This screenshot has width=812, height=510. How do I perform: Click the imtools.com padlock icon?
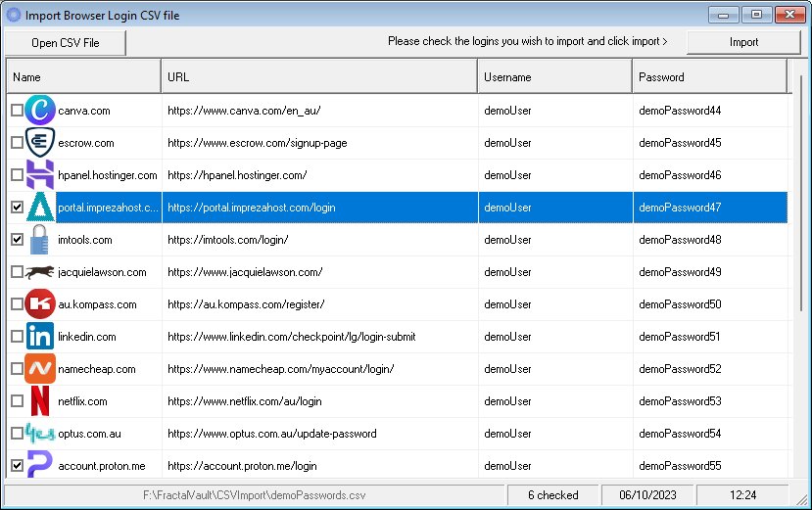tap(40, 240)
